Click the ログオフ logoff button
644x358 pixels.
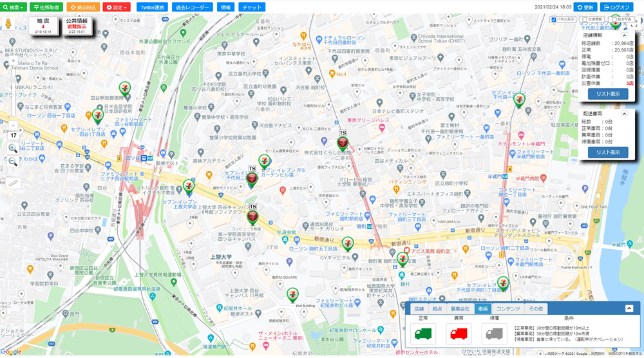(x=616, y=7)
